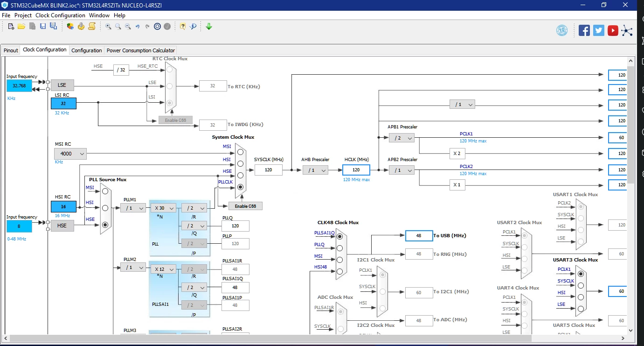Viewport: 644px width, 346px height.
Task: Select HSE in the PLL Source Mux
Action: click(105, 225)
